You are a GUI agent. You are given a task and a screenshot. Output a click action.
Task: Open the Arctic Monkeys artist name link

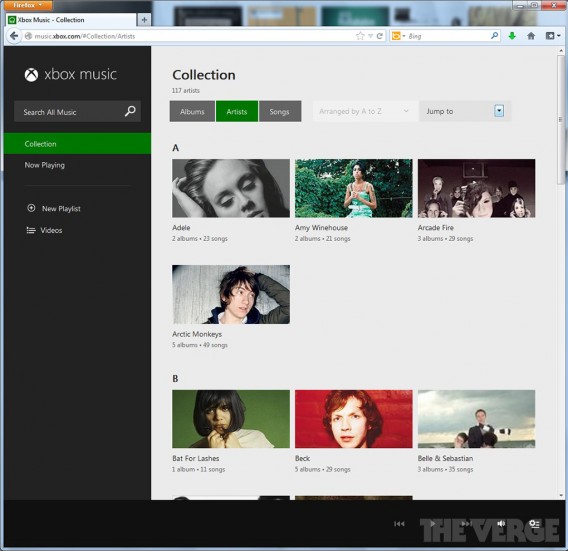[x=197, y=334]
